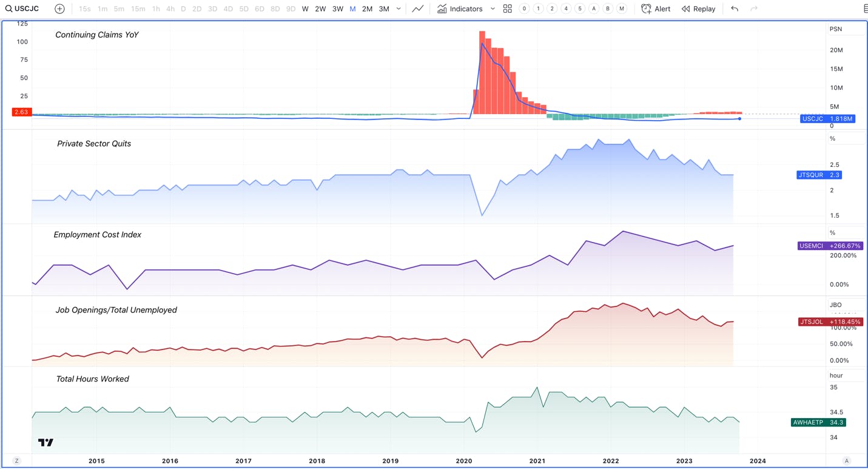This screenshot has width=868, height=469.
Task: Toggle auto scale A button at bottom right
Action: tap(847, 461)
